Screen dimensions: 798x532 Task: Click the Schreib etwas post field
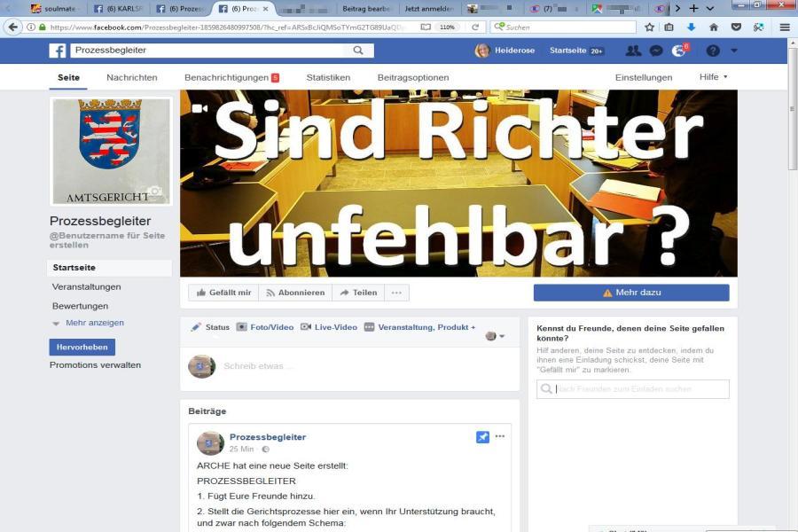(349, 366)
